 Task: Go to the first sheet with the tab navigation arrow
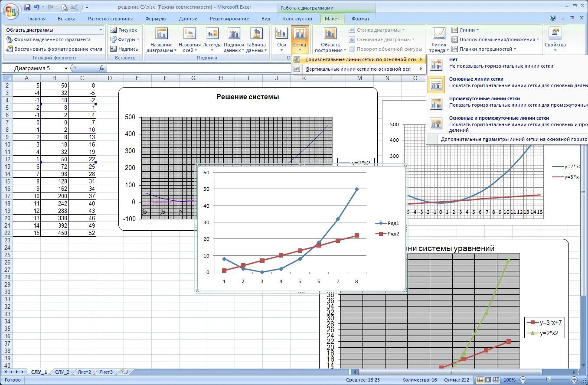tap(5, 372)
